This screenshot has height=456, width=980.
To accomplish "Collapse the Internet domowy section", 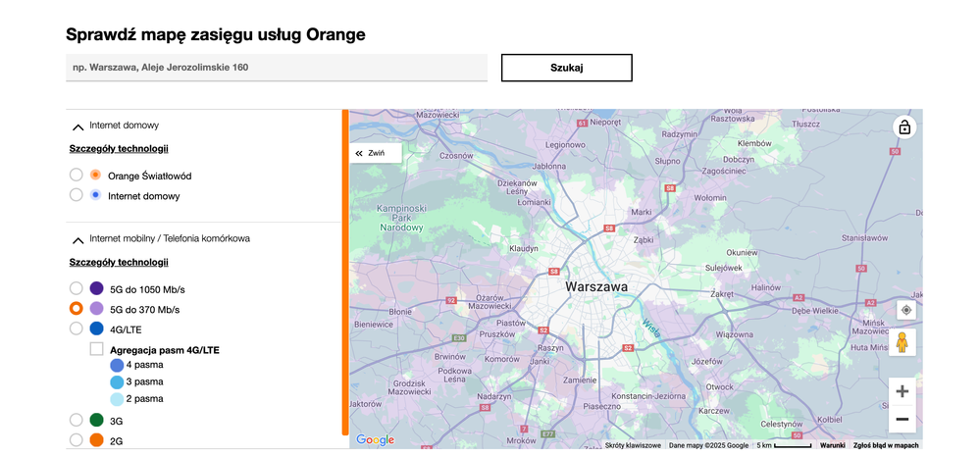I will point(77,127).
